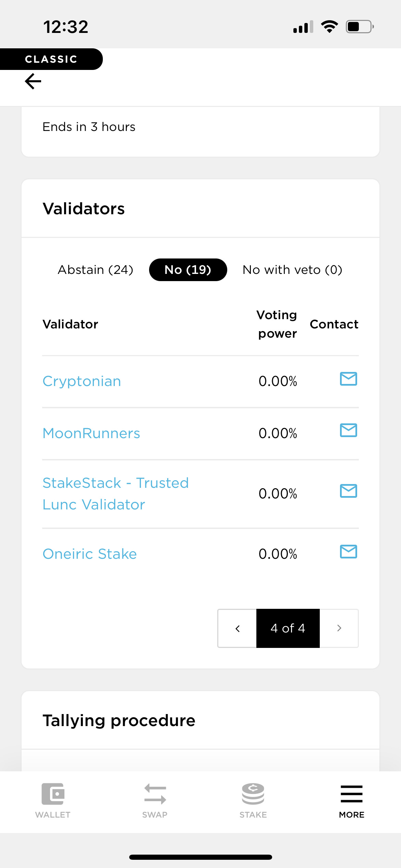Tap the CLASSIC network badge
The height and width of the screenshot is (868, 401).
[51, 59]
